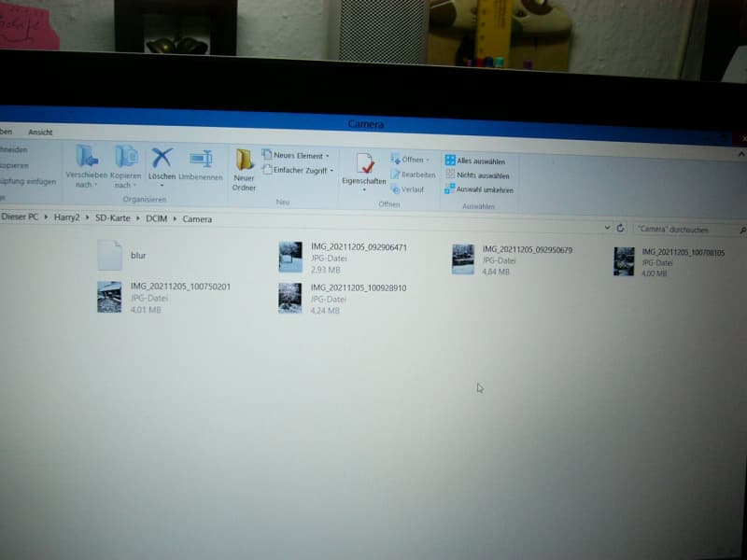
Task: Select thumbnail of IMG_20211205_092950679
Action: pyautogui.click(x=463, y=259)
